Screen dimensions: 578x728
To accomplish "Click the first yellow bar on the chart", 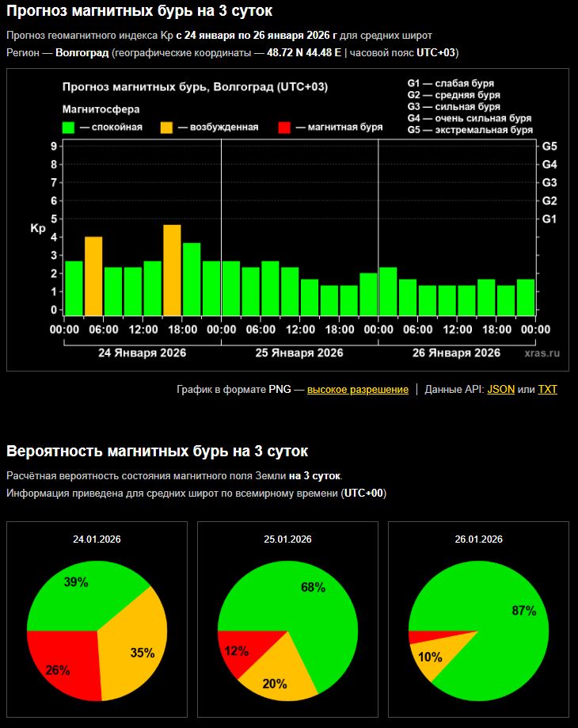I will [x=93, y=276].
